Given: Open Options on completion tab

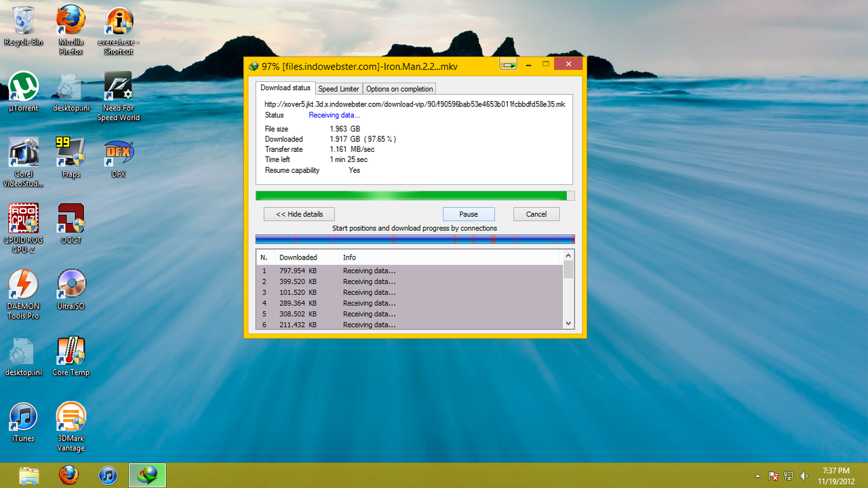Looking at the screenshot, I should click(399, 89).
